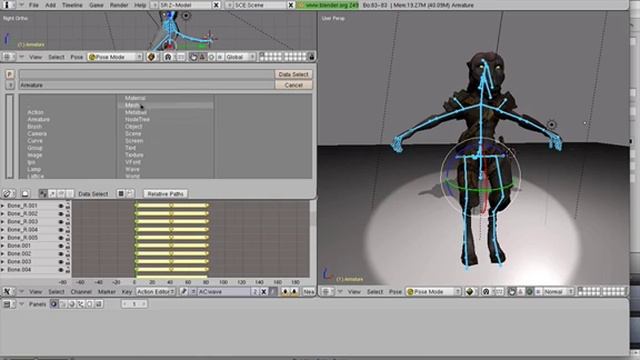Image resolution: width=640 pixels, height=360 pixels.
Task: Toggle lock icon for Bone_R.005 channel
Action: [x=67, y=238]
